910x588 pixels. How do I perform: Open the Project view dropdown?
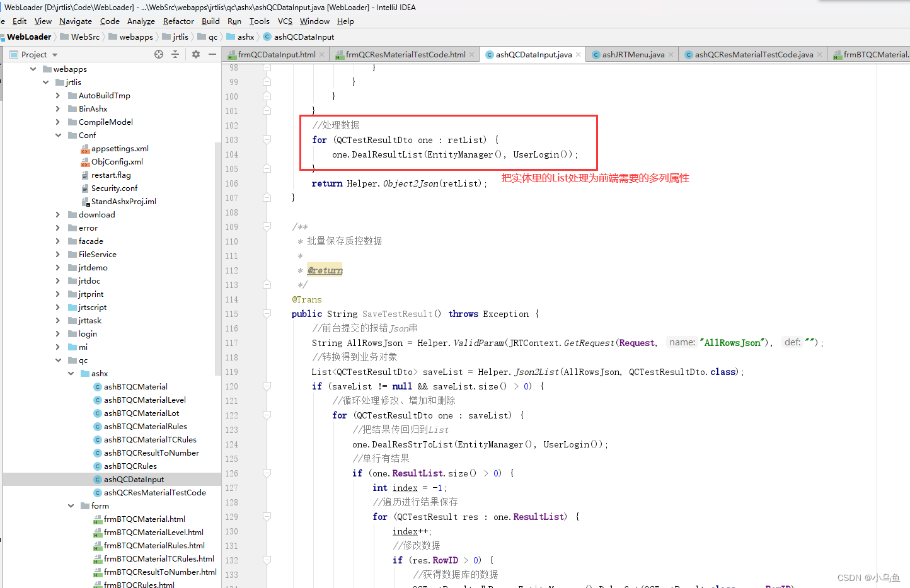(x=55, y=55)
